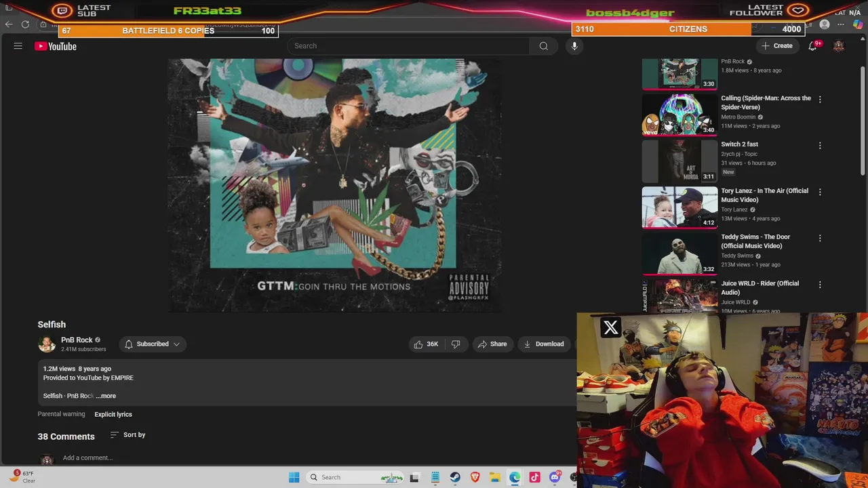This screenshot has height=488, width=868.
Task: Open the Teddy Swims The Door thumbnail
Action: tap(679, 253)
